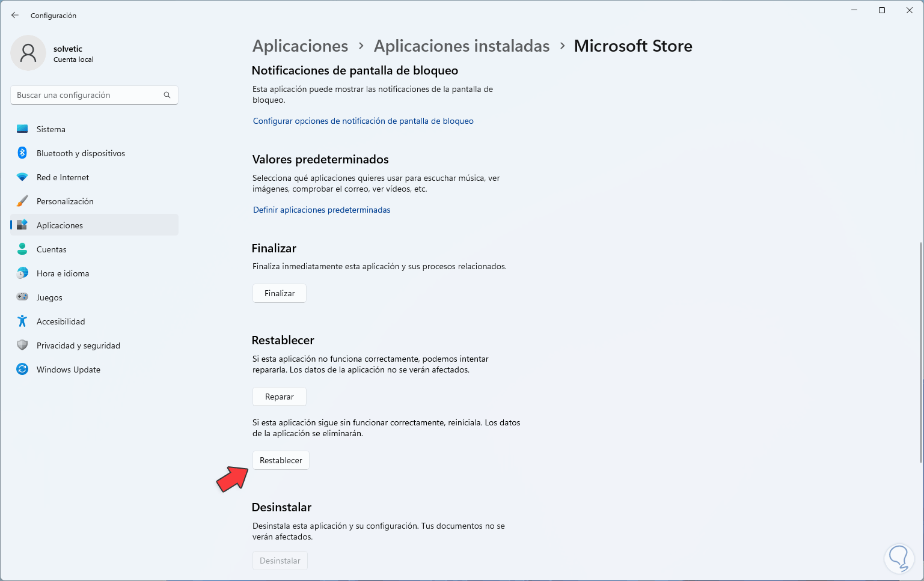
Task: Open Definir aplicaciones predeterminadas link
Action: (x=321, y=209)
